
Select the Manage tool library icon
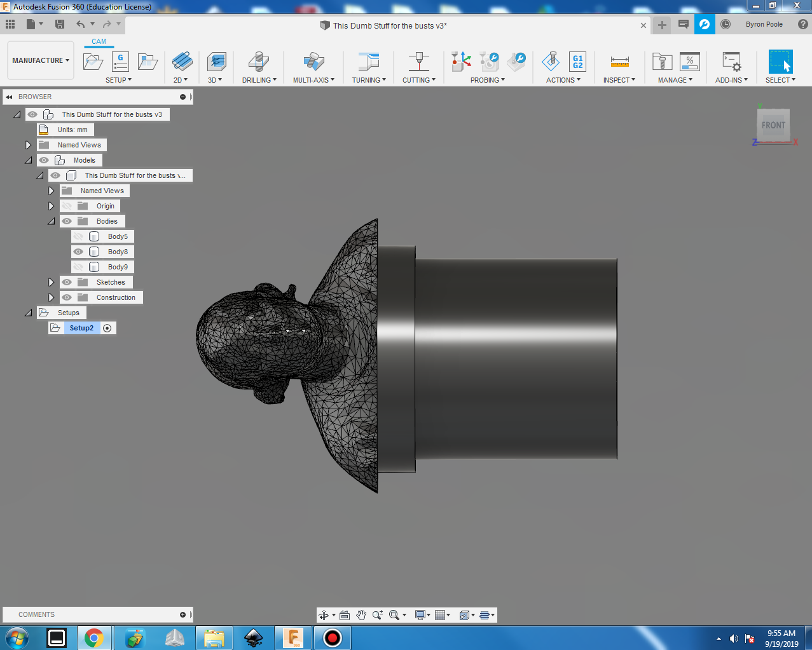(661, 62)
